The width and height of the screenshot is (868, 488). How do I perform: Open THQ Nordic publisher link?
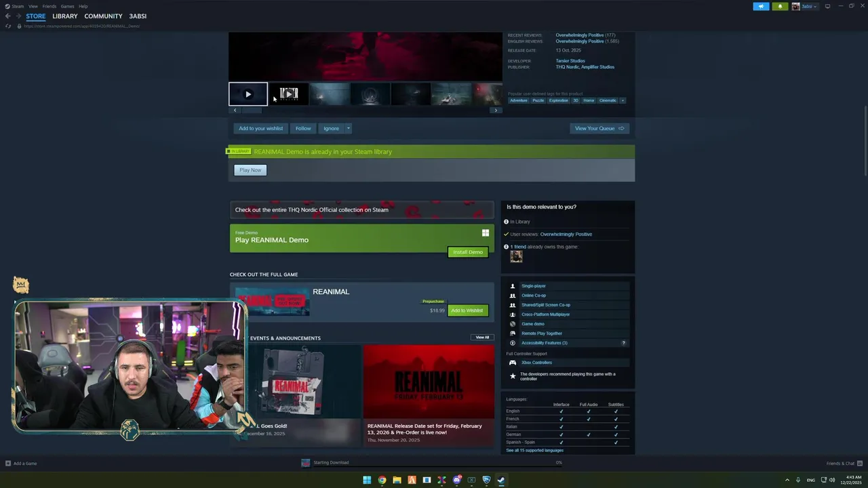tap(568, 67)
